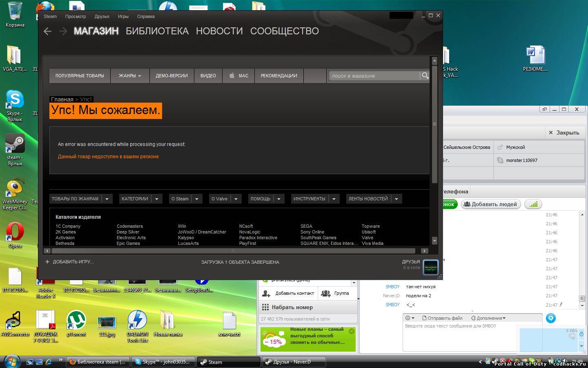Click the plus icon to add a game
This screenshot has width=588, height=368.
(47, 262)
